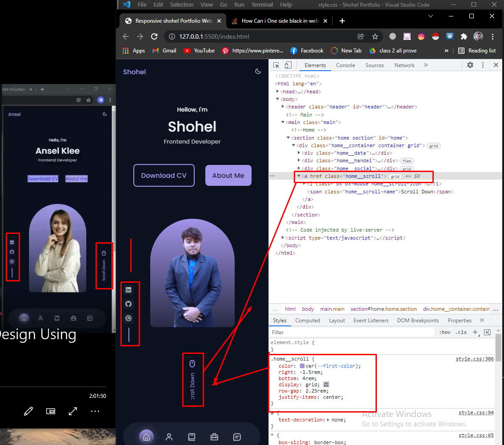Open the Layout tab

pyautogui.click(x=337, y=321)
